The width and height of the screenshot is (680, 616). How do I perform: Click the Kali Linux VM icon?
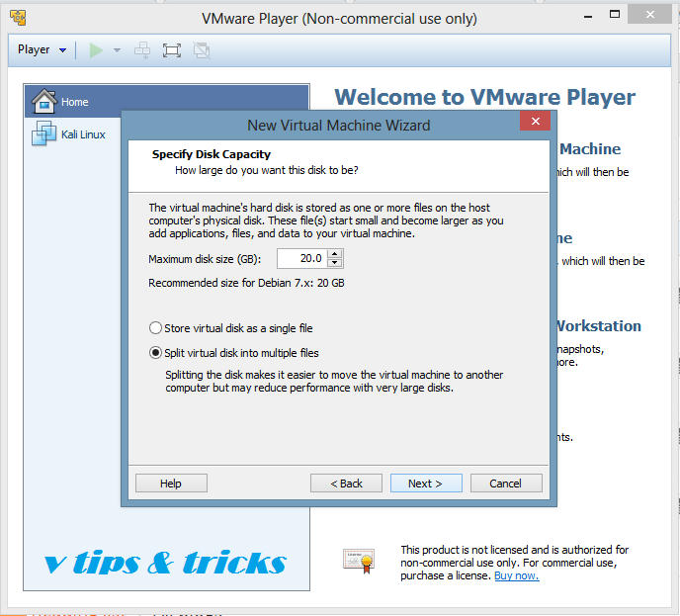pyautogui.click(x=43, y=133)
